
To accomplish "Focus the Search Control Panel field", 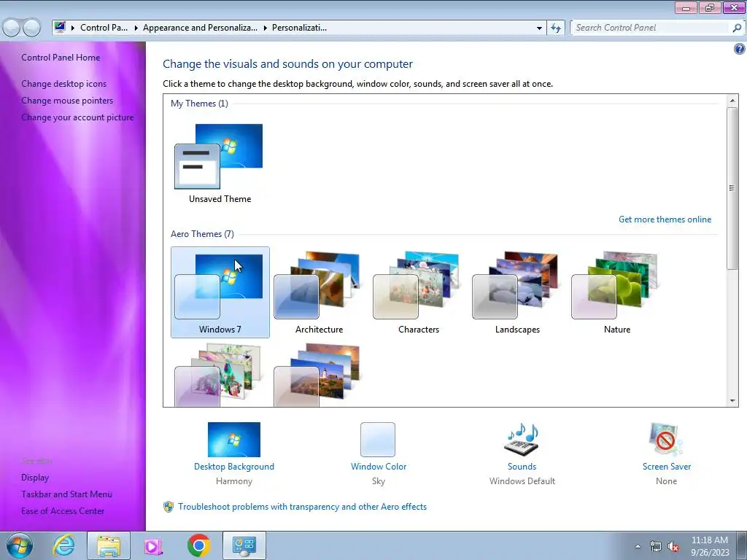I will 651,28.
